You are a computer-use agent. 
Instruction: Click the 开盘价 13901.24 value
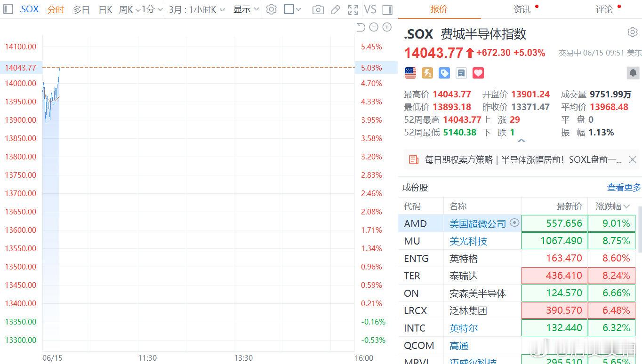(x=530, y=95)
